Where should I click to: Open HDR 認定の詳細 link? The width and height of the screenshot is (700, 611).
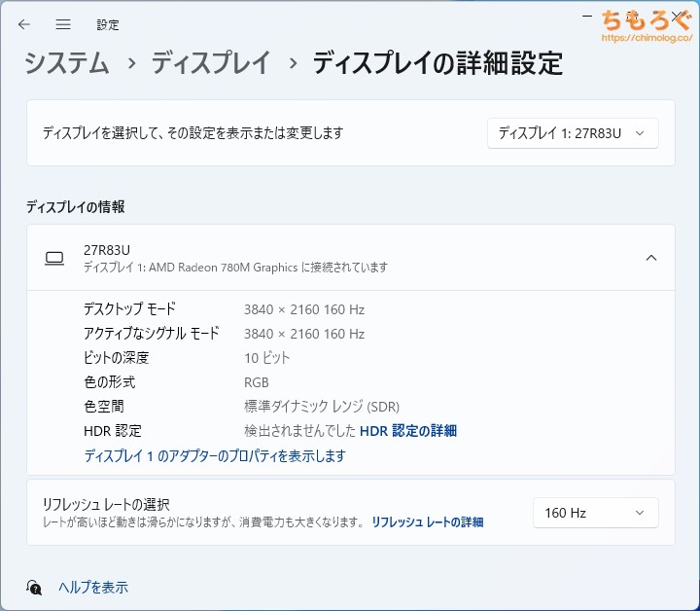tap(408, 431)
